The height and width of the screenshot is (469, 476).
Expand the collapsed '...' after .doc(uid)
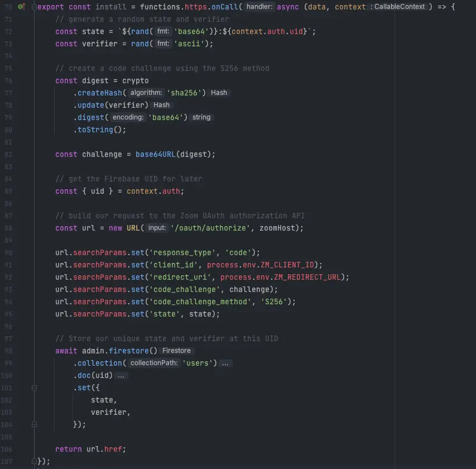click(121, 375)
